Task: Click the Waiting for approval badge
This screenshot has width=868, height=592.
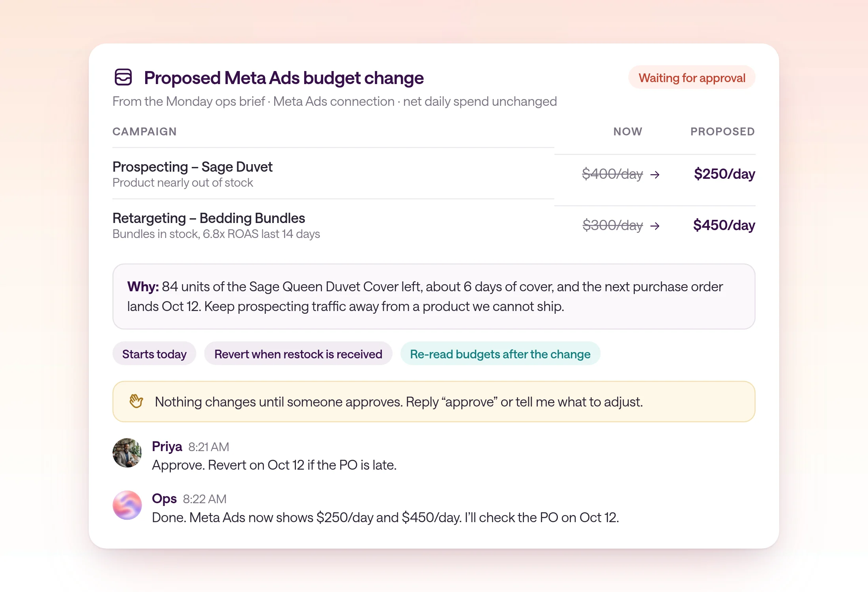Action: [x=692, y=77]
